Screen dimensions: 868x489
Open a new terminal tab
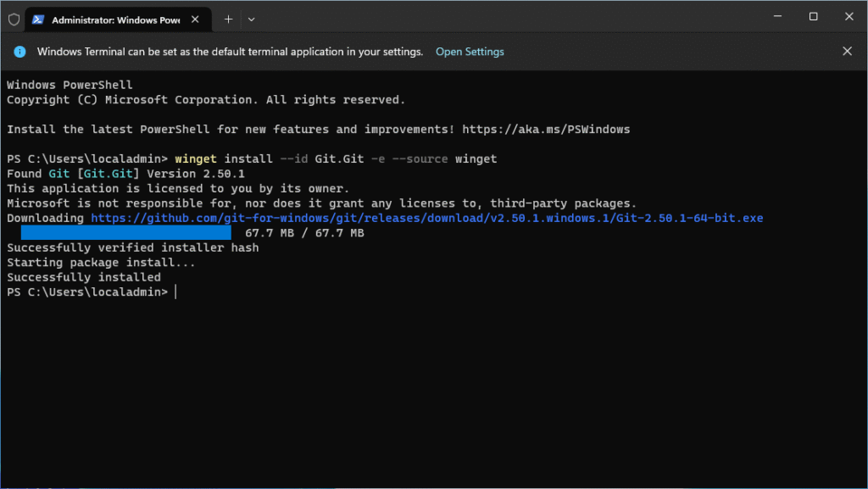[228, 19]
